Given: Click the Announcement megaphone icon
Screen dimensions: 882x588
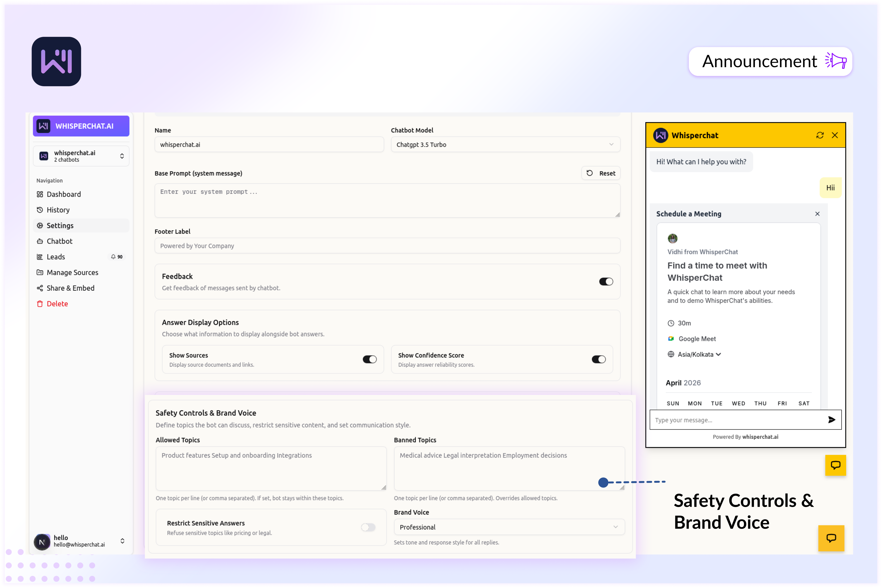Looking at the screenshot, I should coord(835,61).
